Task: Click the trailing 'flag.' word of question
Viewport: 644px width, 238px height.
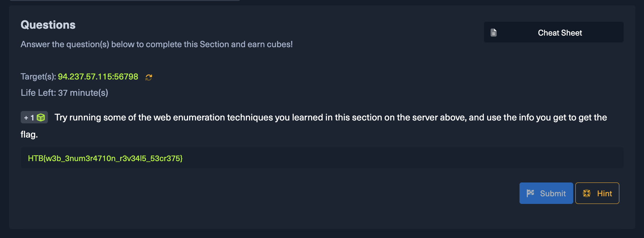Action: tap(29, 135)
